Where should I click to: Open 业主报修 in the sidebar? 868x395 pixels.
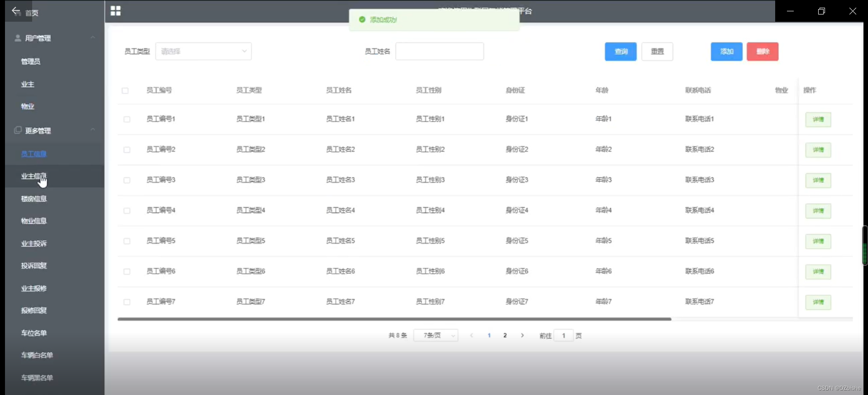pyautogui.click(x=34, y=288)
